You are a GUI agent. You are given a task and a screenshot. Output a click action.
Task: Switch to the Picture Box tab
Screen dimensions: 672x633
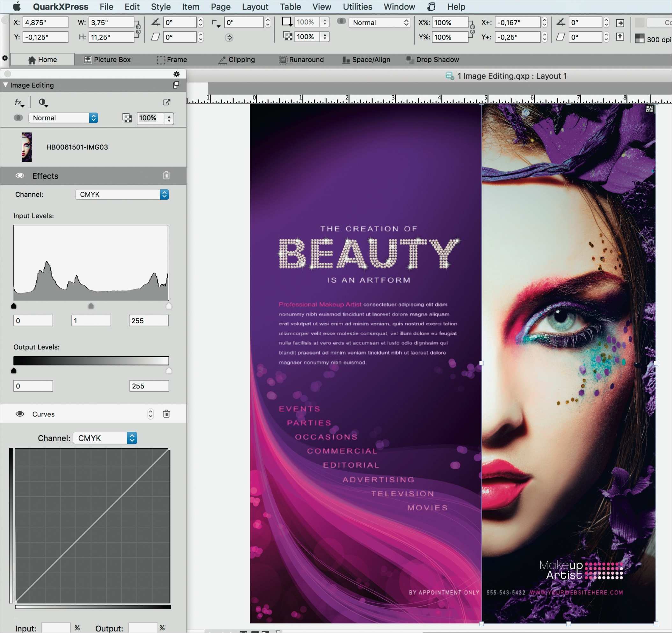point(107,60)
